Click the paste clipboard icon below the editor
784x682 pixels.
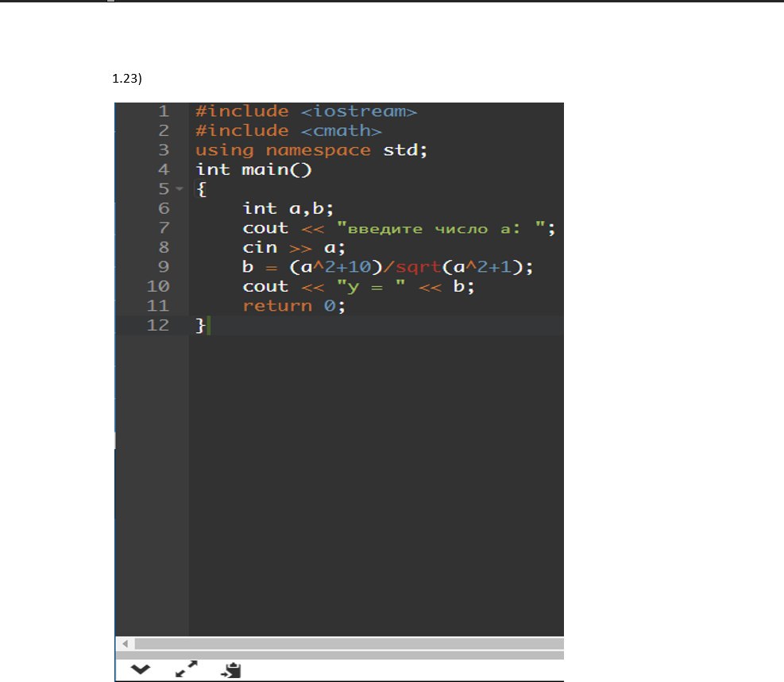(231, 670)
